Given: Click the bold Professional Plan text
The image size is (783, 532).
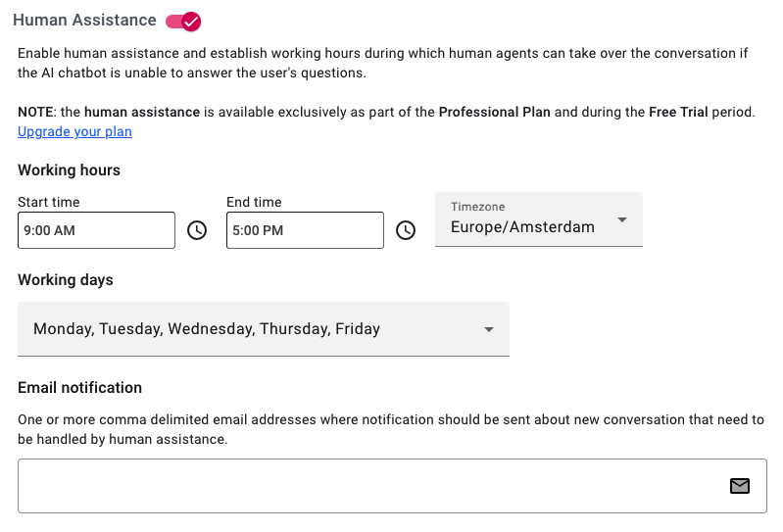Looking at the screenshot, I should pos(494,112).
